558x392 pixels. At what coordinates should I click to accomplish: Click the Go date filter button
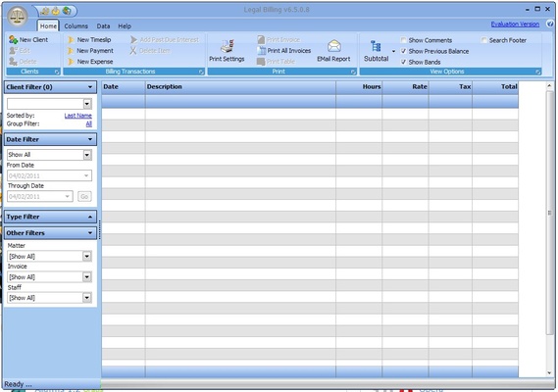pyautogui.click(x=84, y=196)
